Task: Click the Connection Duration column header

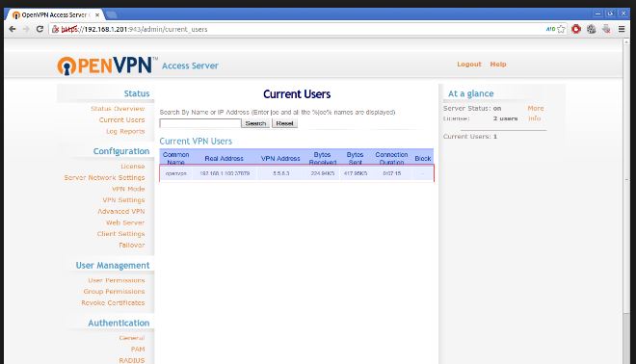Action: [391, 158]
